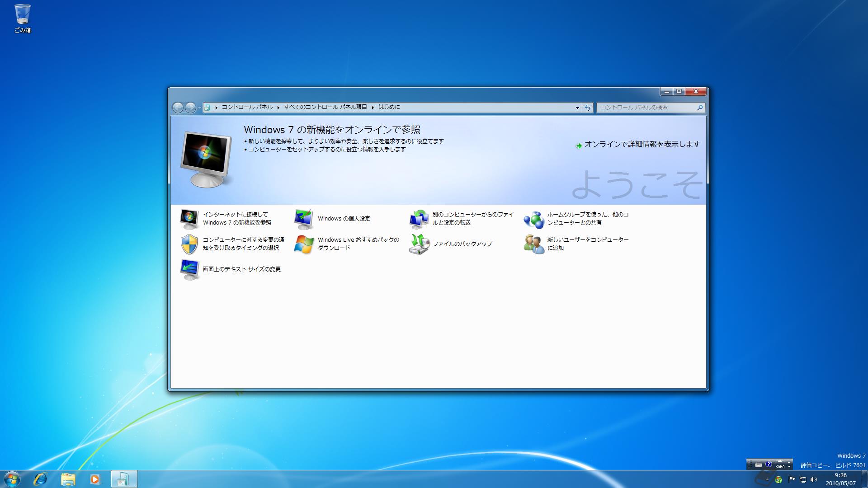Open the Action Center flag icon
Viewport: 868px width, 488px height.
pyautogui.click(x=792, y=479)
